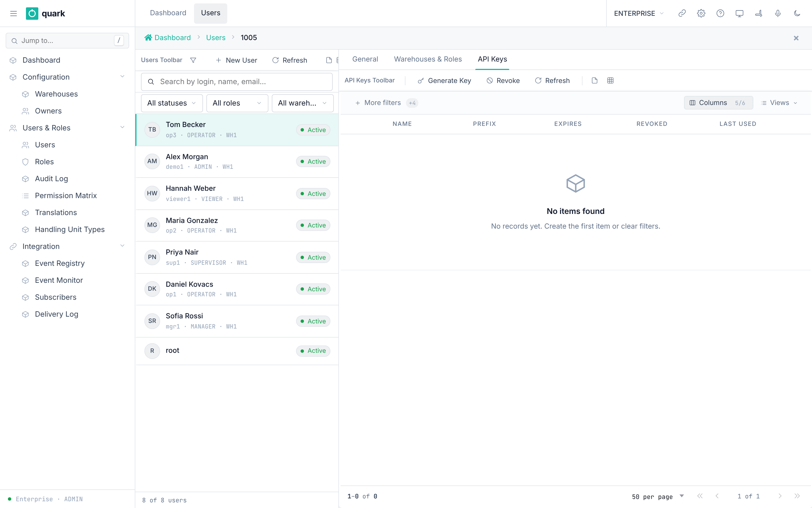Click the Users breadcrumb link
This screenshot has height=508, width=812.
[216, 38]
